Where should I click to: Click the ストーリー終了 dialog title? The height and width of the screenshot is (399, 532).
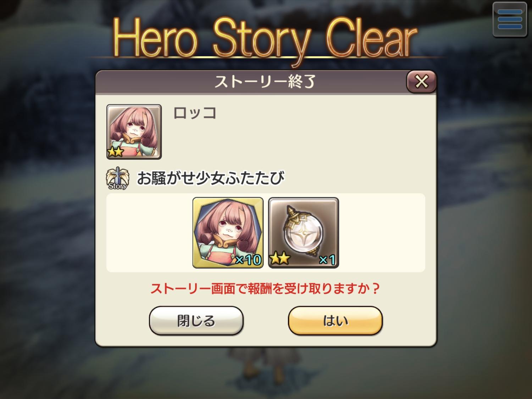pyautogui.click(x=265, y=82)
